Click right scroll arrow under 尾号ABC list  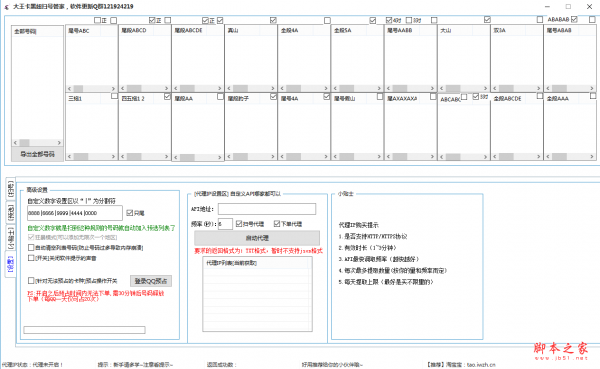(113, 88)
